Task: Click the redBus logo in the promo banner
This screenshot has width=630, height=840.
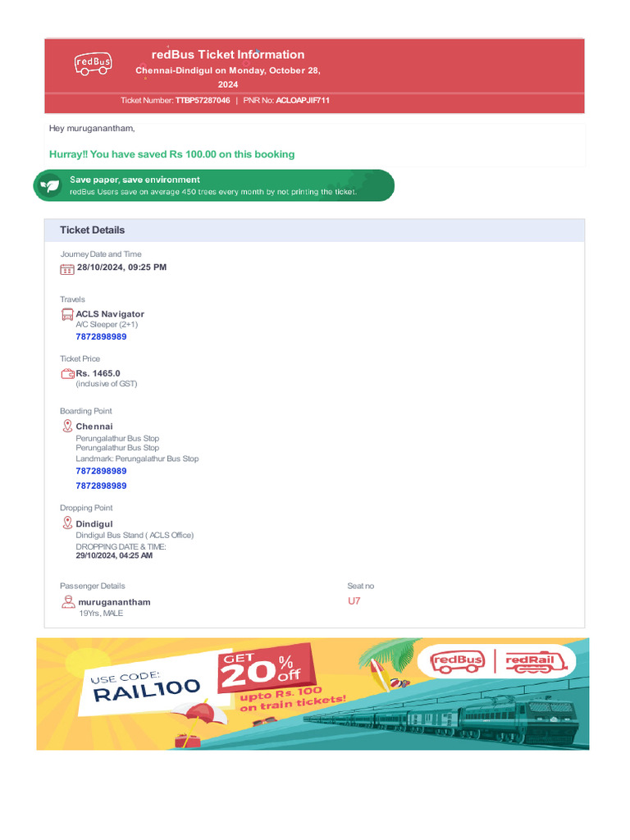Action: [458, 661]
